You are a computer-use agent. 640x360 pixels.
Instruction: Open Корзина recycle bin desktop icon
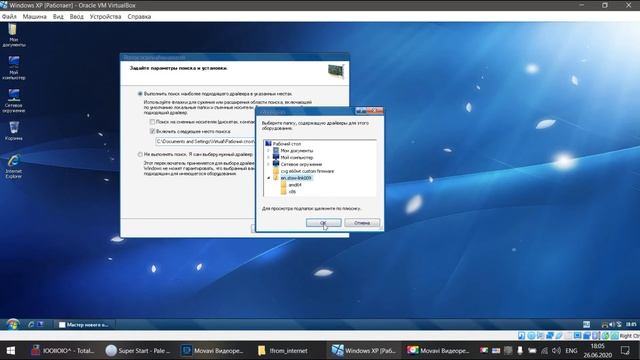coord(13,131)
